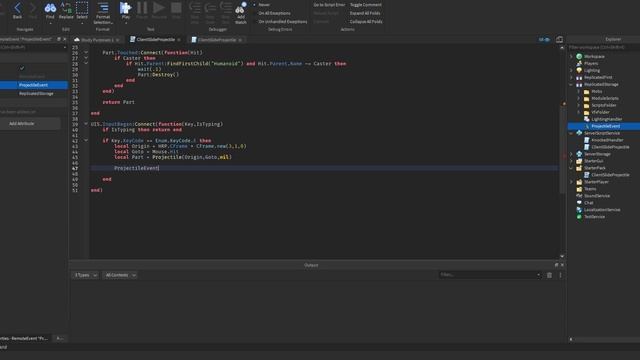Select the VfxFolder in Explorer
Screen dimensions: 640x360
600,112
